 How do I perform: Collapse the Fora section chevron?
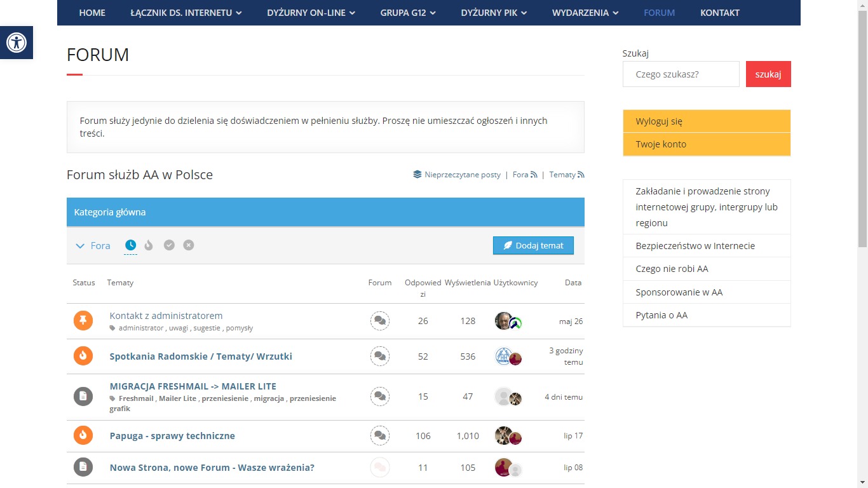click(x=81, y=245)
